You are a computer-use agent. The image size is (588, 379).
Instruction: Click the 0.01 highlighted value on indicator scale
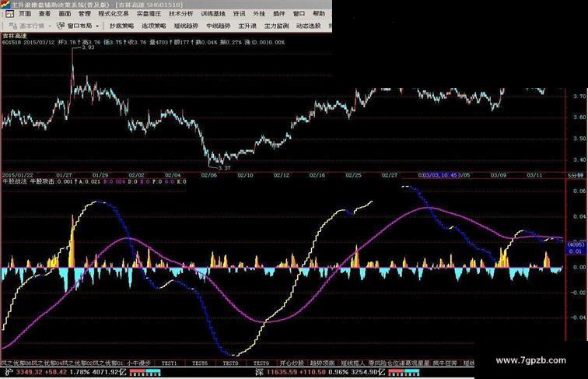(576, 251)
